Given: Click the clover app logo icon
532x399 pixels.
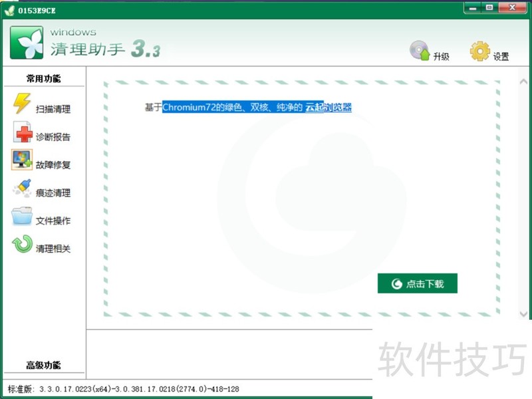Looking at the screenshot, I should coord(25,41).
